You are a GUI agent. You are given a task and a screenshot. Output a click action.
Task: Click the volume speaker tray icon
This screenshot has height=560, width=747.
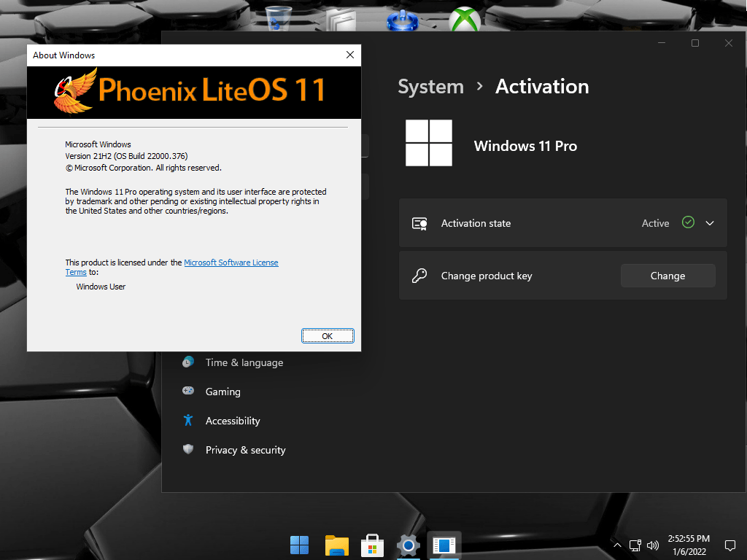click(x=653, y=545)
